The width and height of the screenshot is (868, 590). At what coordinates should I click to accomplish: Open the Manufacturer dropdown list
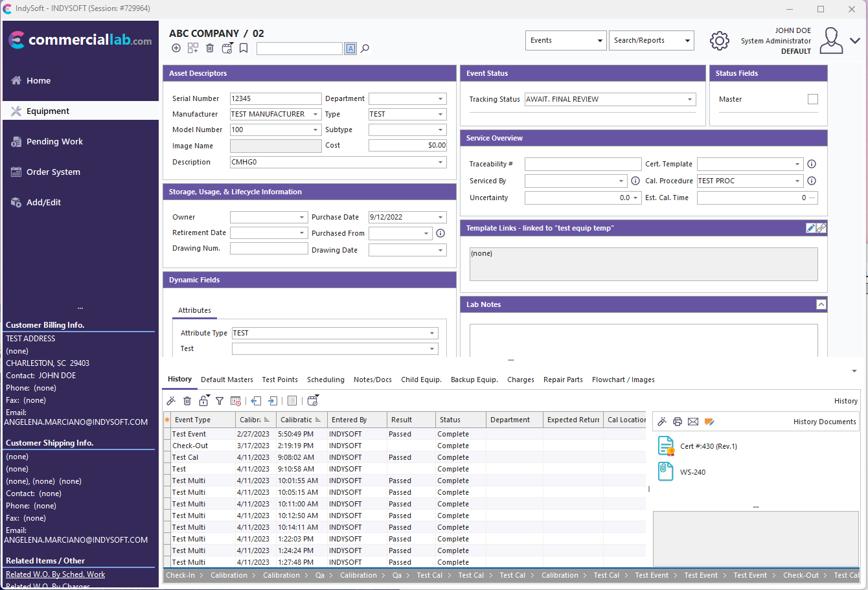click(315, 114)
